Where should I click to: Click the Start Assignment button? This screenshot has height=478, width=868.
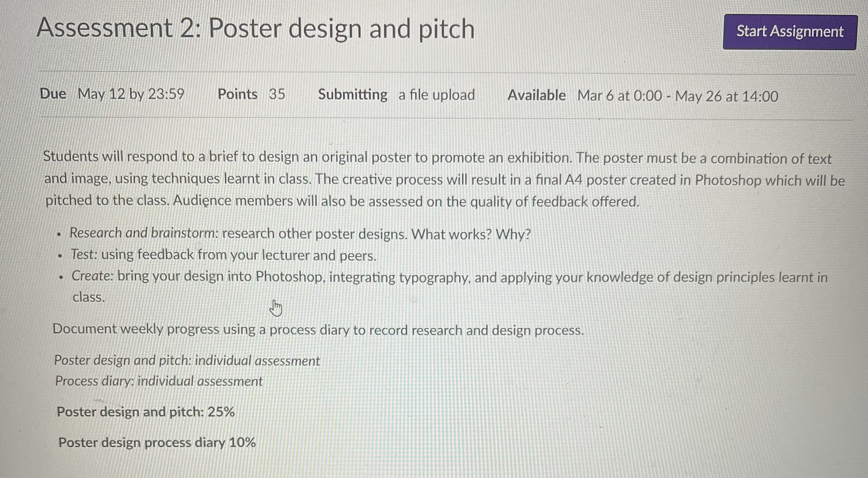(x=790, y=32)
